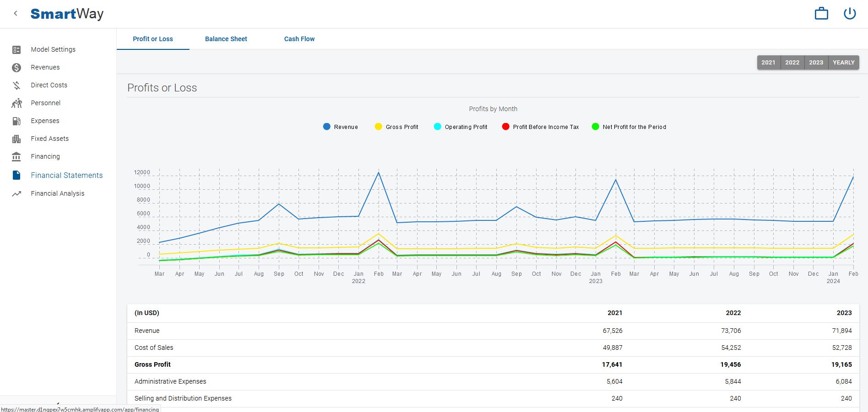Open the briefcase icon in header

(x=821, y=14)
